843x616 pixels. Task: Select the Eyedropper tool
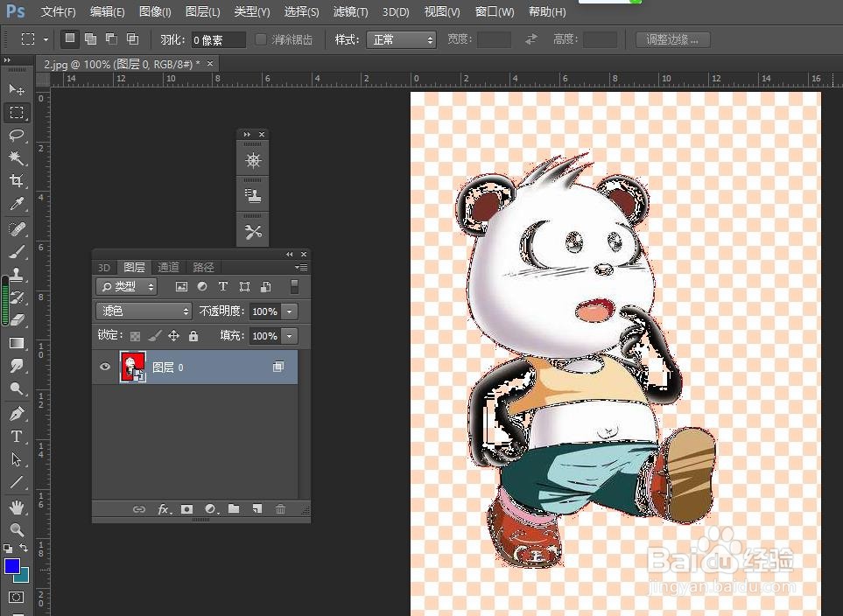pyautogui.click(x=17, y=204)
